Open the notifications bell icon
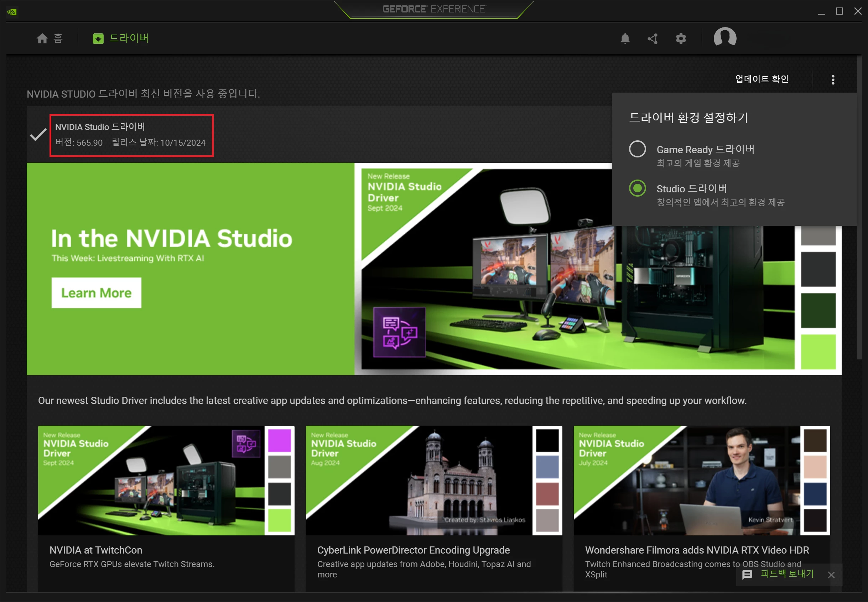Image resolution: width=868 pixels, height=602 pixels. pyautogui.click(x=625, y=38)
